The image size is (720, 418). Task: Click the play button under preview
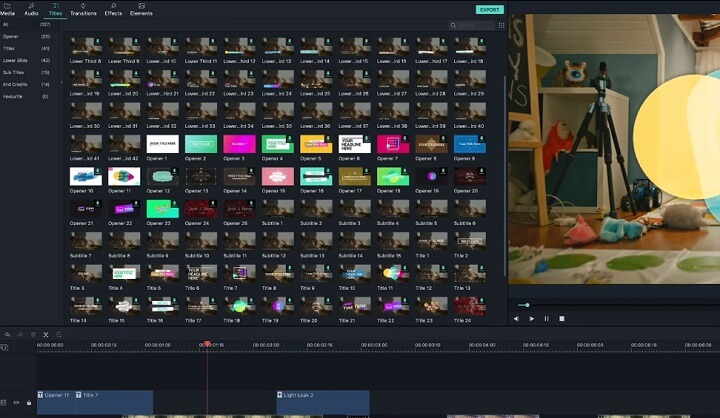pyautogui.click(x=532, y=318)
